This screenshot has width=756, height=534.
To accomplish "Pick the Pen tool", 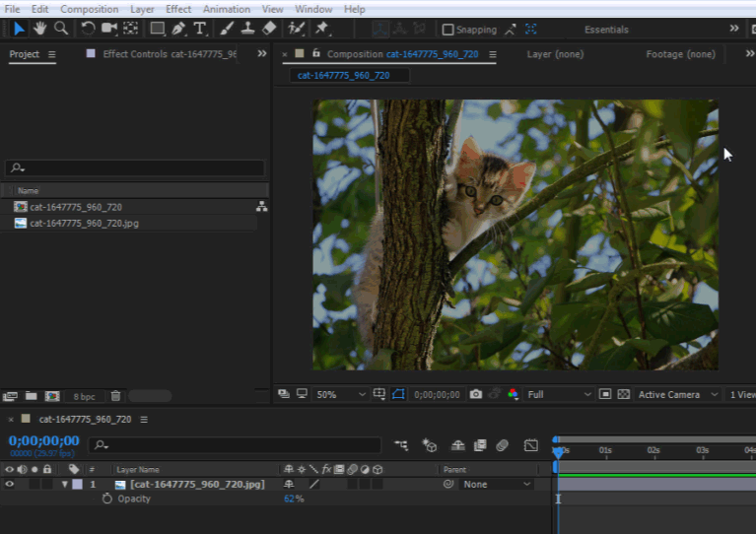I will [x=178, y=29].
